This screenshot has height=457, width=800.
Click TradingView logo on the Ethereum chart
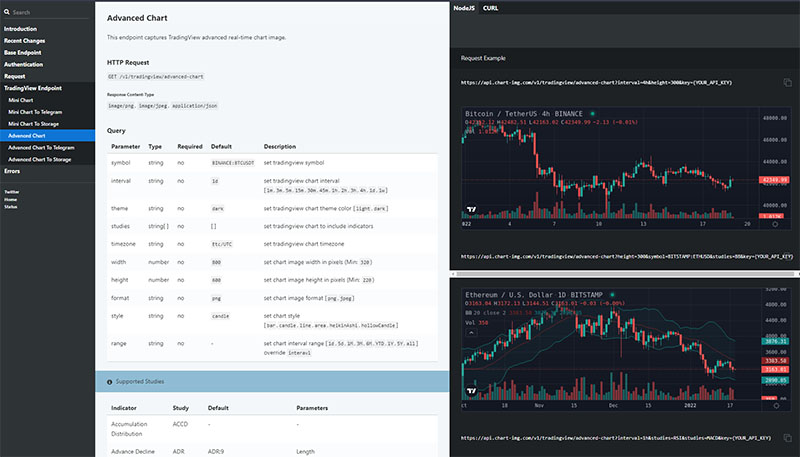pos(470,391)
